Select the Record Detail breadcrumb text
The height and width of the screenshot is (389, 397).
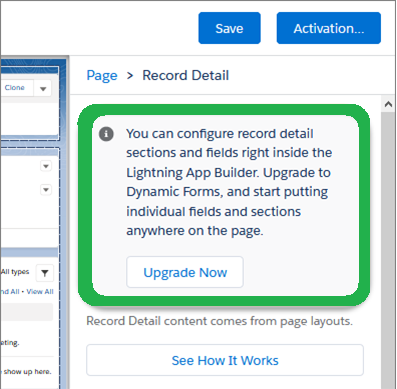coord(186,75)
